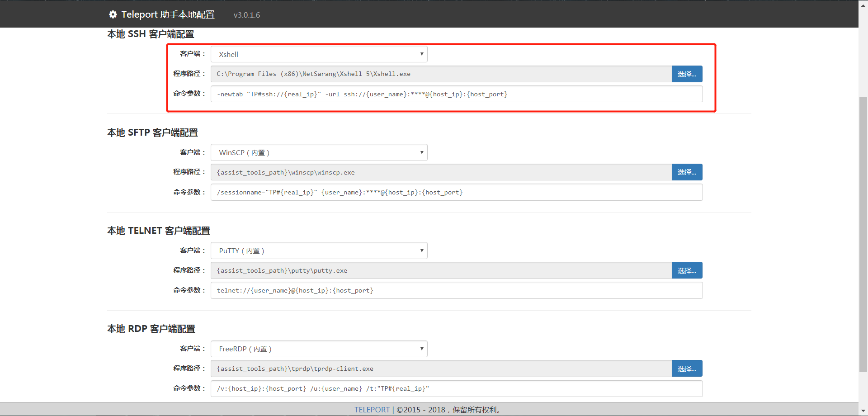Click 选择... button for putty.exe path
The width and height of the screenshot is (868, 416).
point(687,270)
